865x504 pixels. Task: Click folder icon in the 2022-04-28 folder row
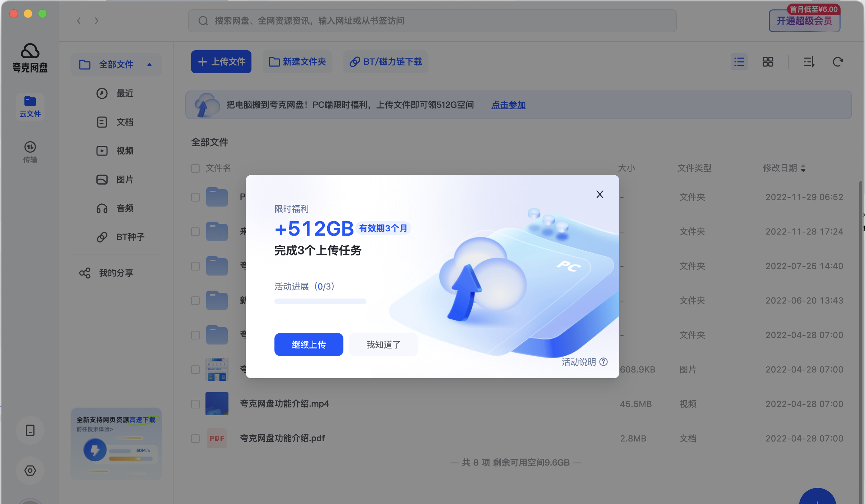pos(217,335)
